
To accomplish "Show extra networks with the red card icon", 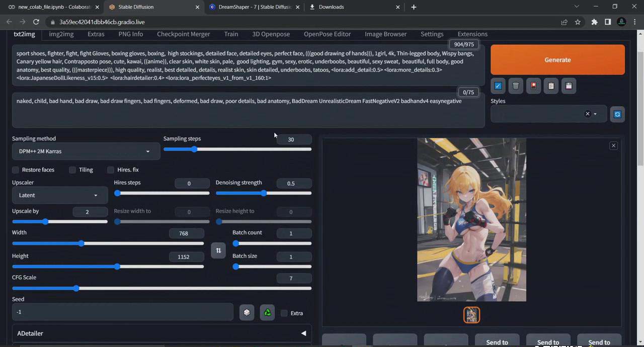I will pyautogui.click(x=533, y=85).
